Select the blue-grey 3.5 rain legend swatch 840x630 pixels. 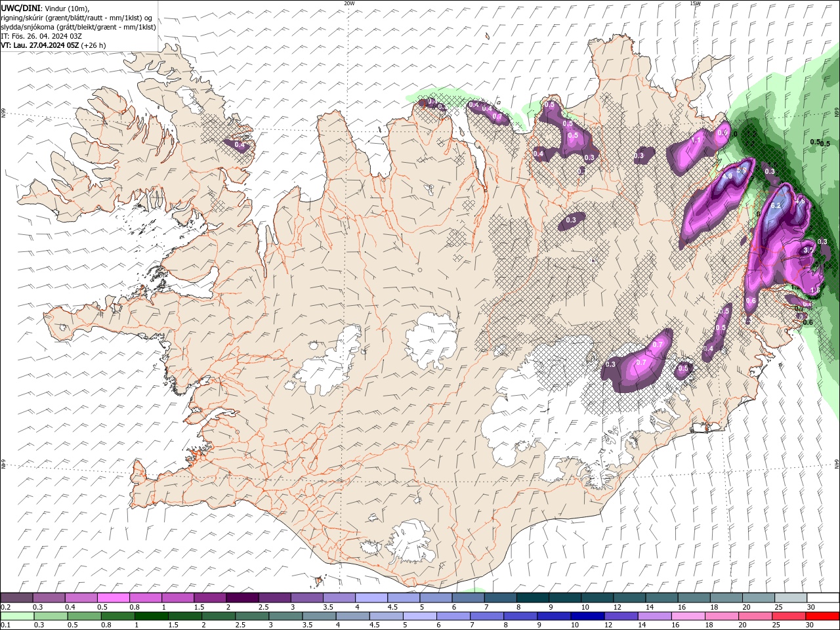pyautogui.click(x=319, y=616)
